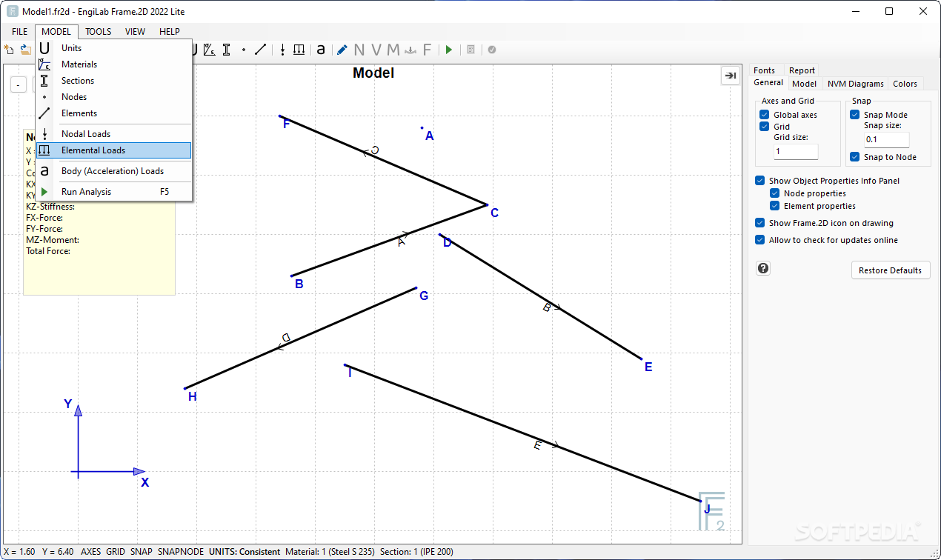Image resolution: width=941 pixels, height=560 pixels.
Task: Choose Sections from the Model menu
Action: point(114,81)
